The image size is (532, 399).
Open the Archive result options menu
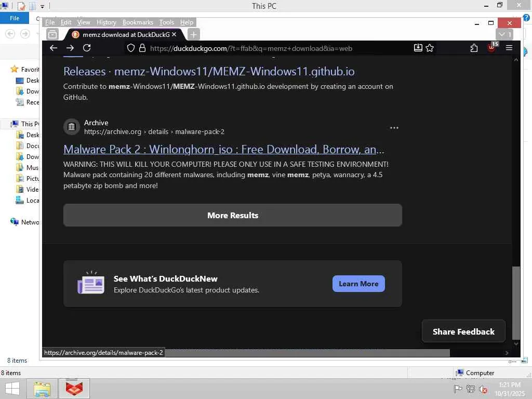394,128
